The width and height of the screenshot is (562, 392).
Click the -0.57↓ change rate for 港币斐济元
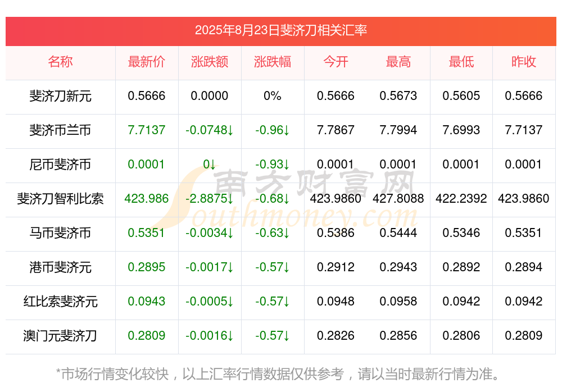click(x=273, y=267)
